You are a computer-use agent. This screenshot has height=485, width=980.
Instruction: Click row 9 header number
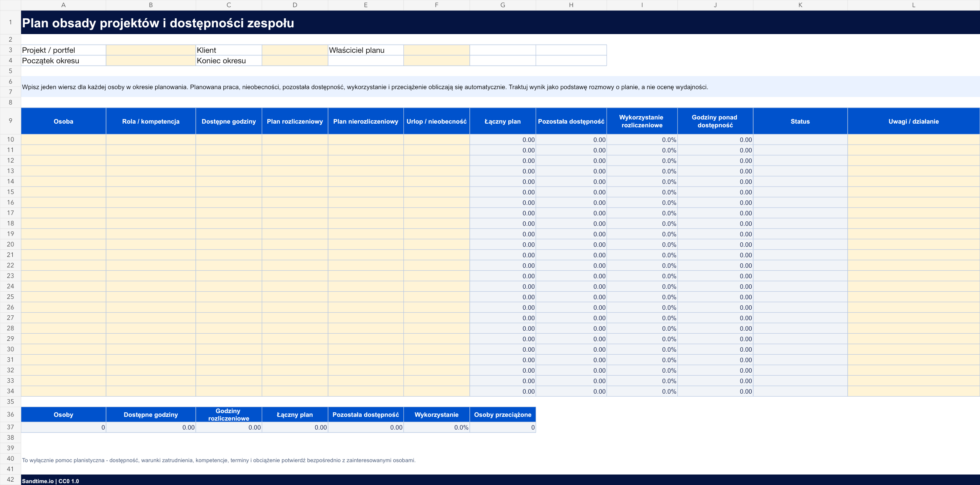click(x=10, y=121)
